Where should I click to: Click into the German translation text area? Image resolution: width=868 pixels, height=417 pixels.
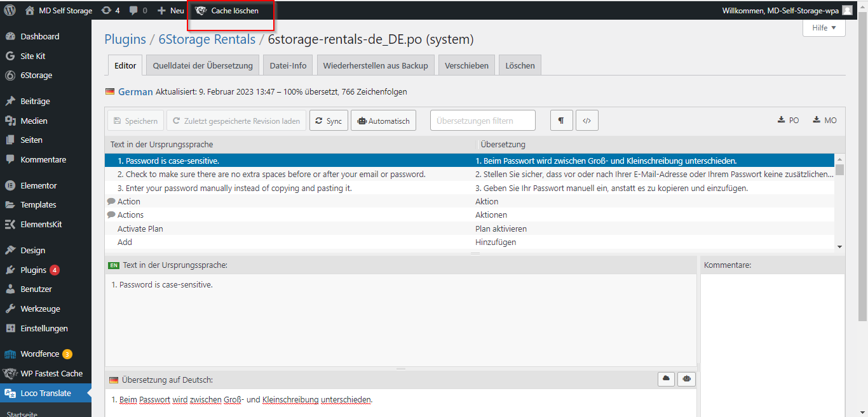point(400,402)
